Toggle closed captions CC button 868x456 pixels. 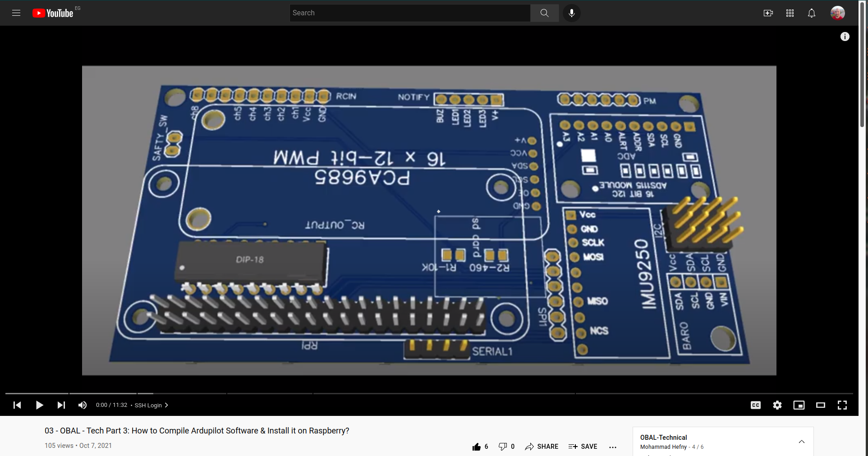click(756, 405)
